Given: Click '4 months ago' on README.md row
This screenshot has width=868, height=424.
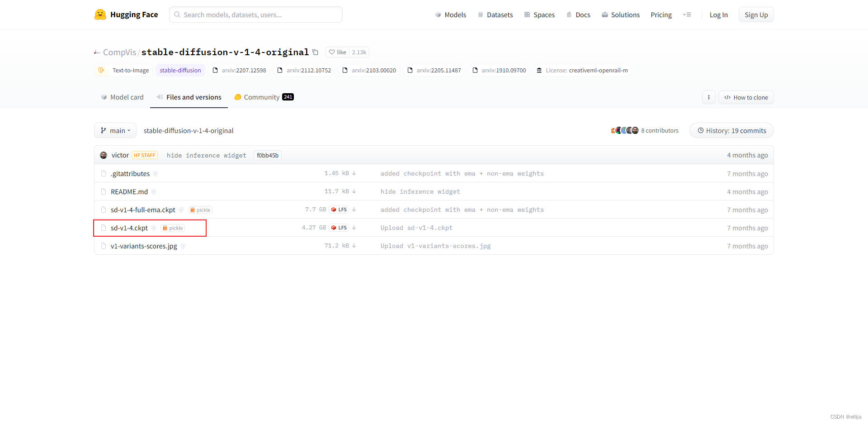Looking at the screenshot, I should tap(747, 192).
